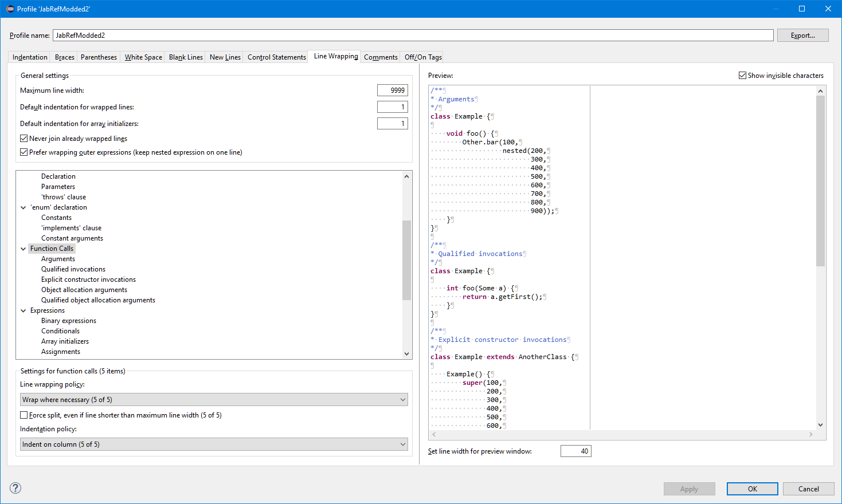The width and height of the screenshot is (842, 504).
Task: Click the tree list scrollbar thumb
Action: (x=407, y=260)
